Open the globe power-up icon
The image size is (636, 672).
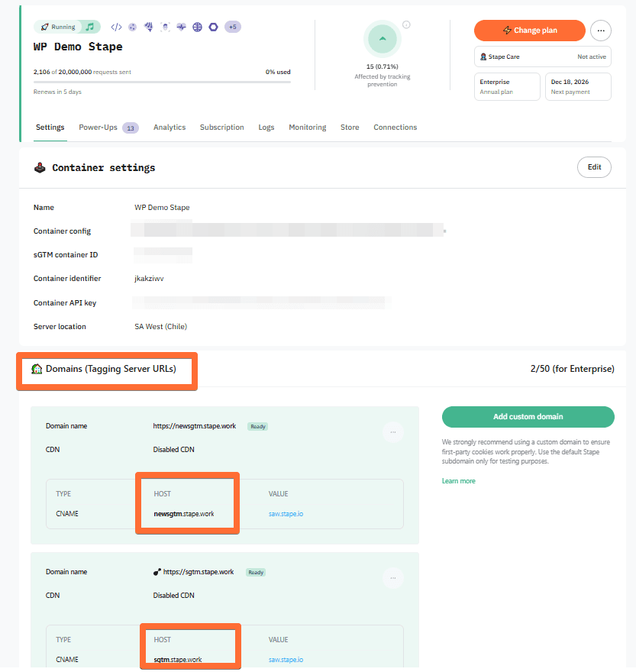pyautogui.click(x=197, y=26)
